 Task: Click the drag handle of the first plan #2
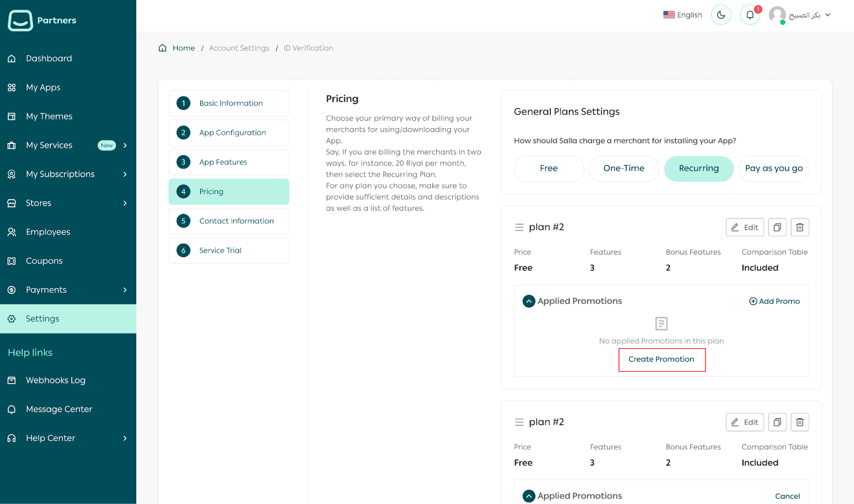click(519, 227)
